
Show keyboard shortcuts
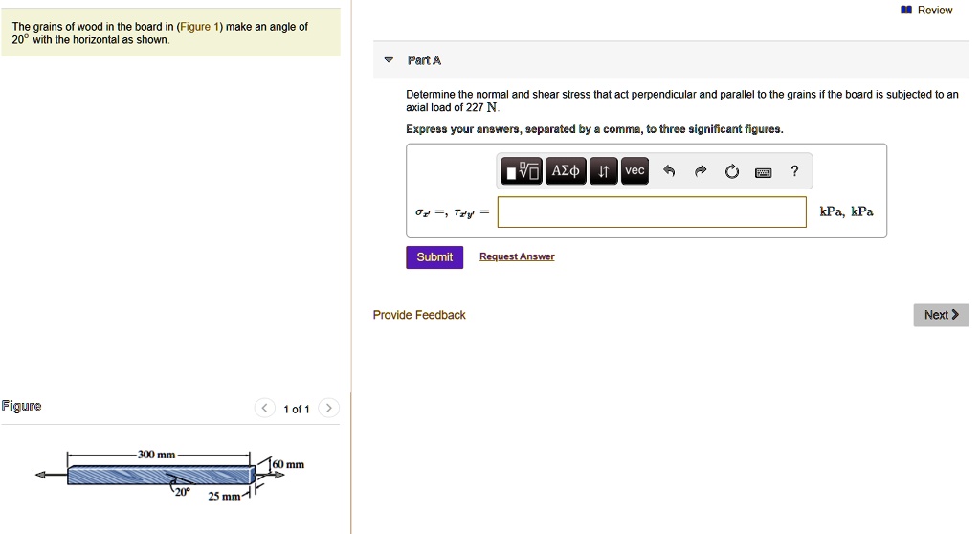coord(763,172)
